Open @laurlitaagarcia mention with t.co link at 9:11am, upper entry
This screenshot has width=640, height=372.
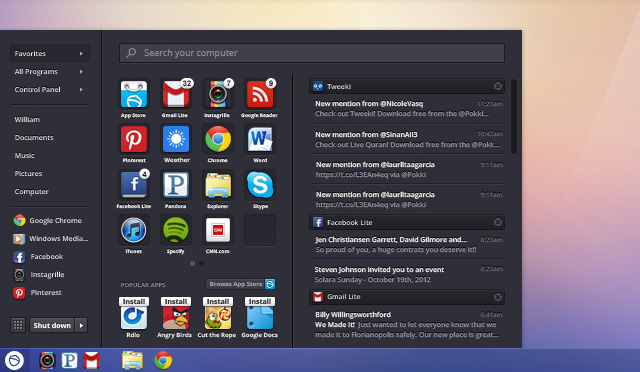coord(407,169)
